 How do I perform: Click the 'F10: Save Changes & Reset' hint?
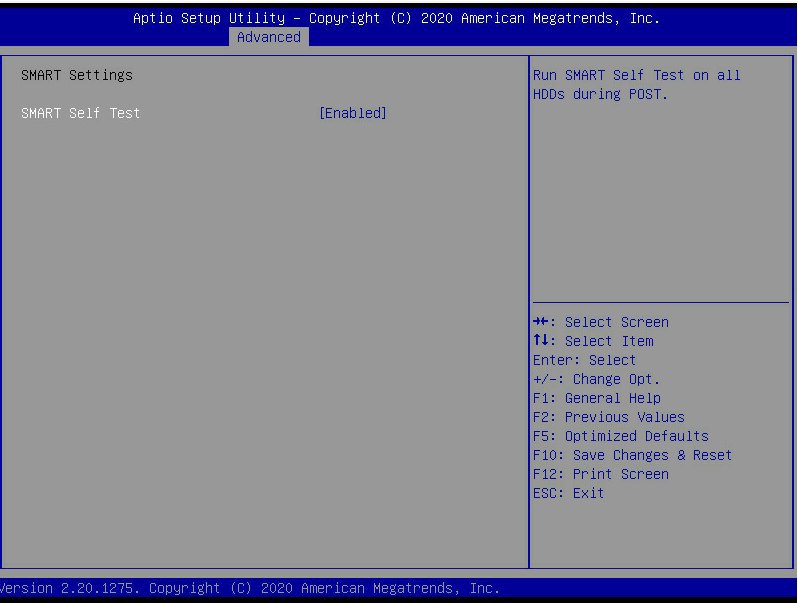pos(633,455)
